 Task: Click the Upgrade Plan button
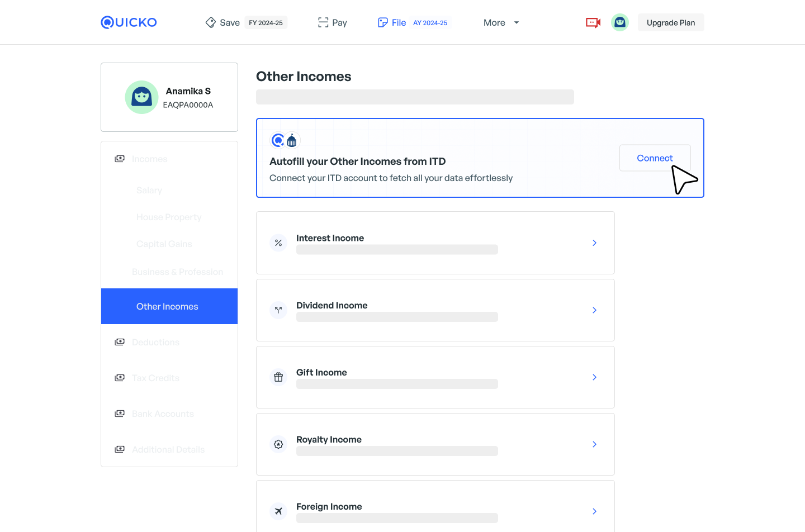(670, 23)
